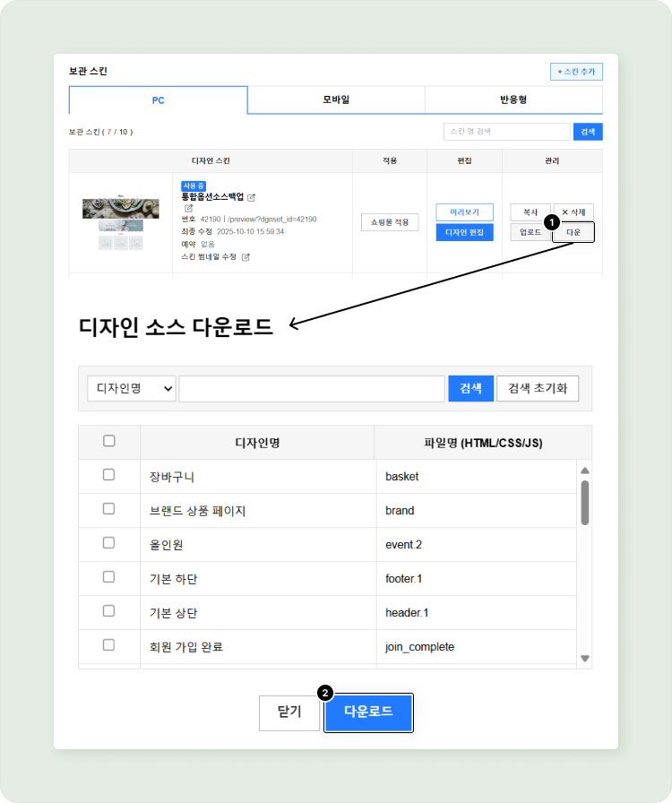The width and height of the screenshot is (672, 803).
Task: Click the 스킨 명 검색 input field
Action: click(x=506, y=132)
